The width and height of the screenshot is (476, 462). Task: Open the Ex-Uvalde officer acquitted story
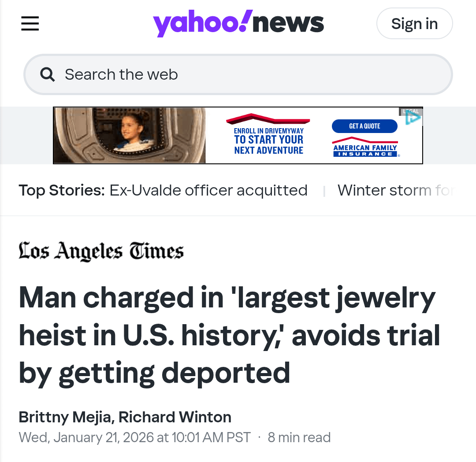pyautogui.click(x=208, y=190)
